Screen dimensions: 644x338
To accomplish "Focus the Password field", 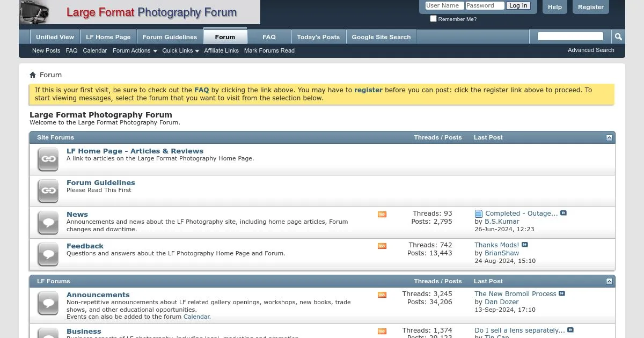I will click(485, 6).
